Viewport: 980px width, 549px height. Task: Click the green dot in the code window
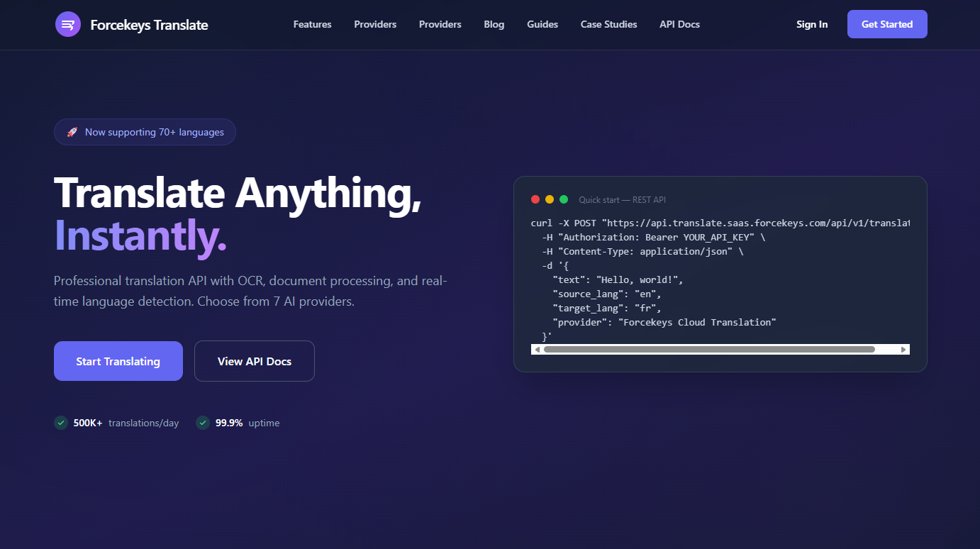point(564,199)
